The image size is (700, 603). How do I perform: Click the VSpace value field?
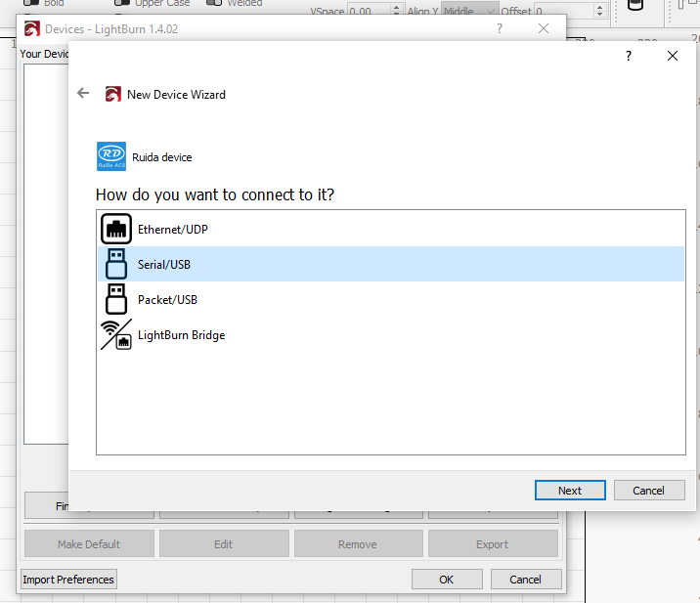pyautogui.click(x=370, y=11)
